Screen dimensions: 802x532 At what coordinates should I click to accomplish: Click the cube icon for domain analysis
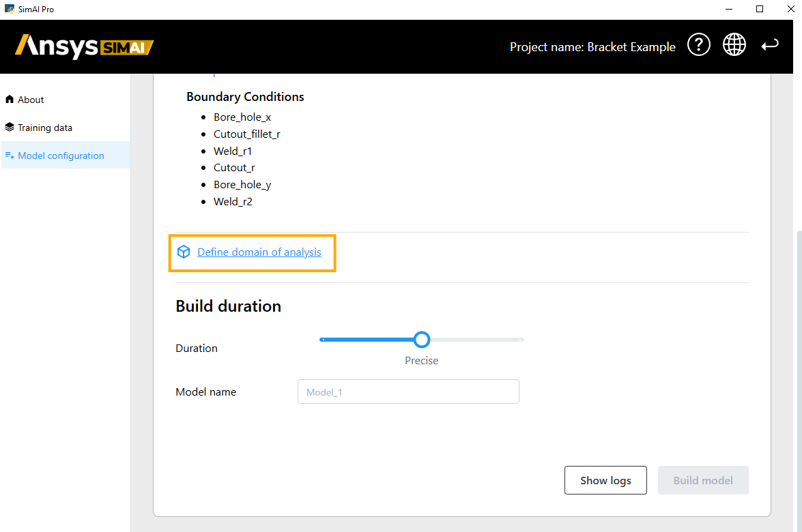tap(184, 252)
